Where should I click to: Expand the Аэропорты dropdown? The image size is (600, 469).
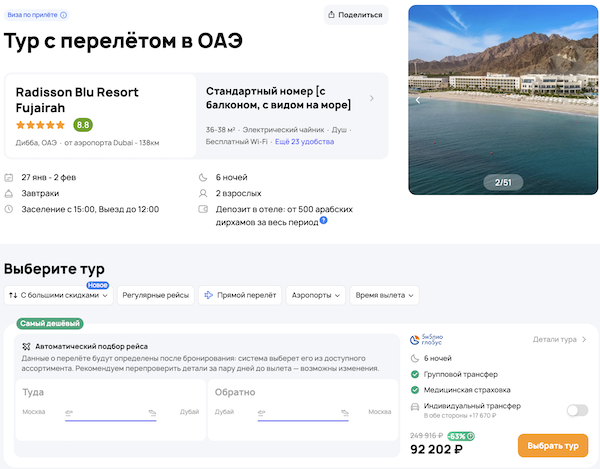click(315, 295)
